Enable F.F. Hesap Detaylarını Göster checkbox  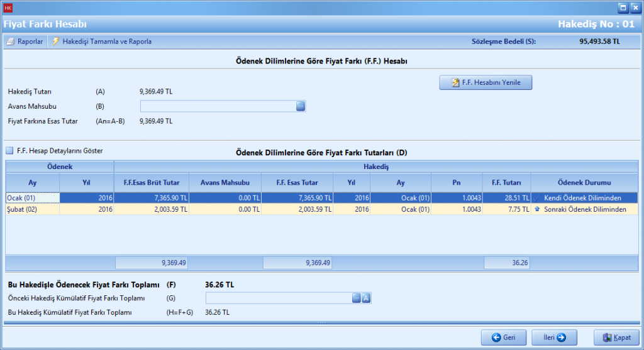coord(10,151)
